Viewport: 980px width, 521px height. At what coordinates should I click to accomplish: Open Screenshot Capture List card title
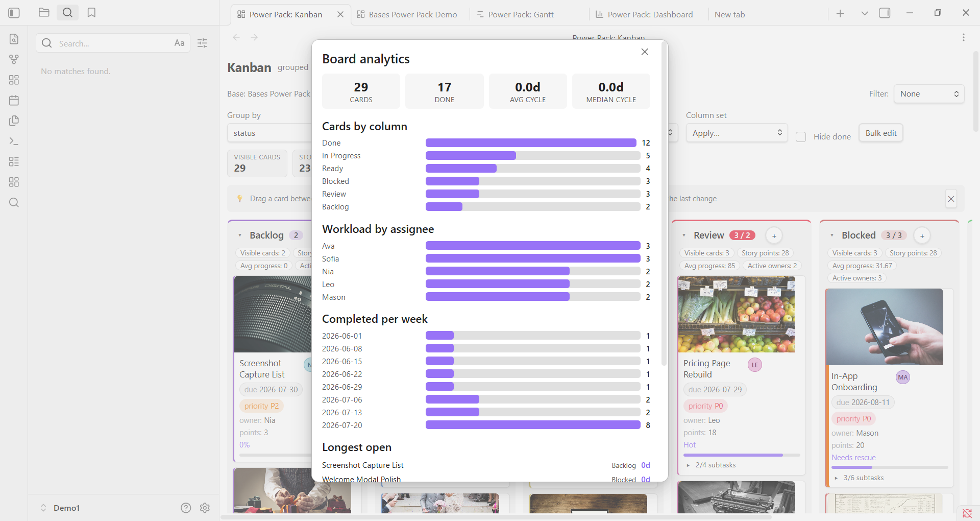tap(262, 369)
